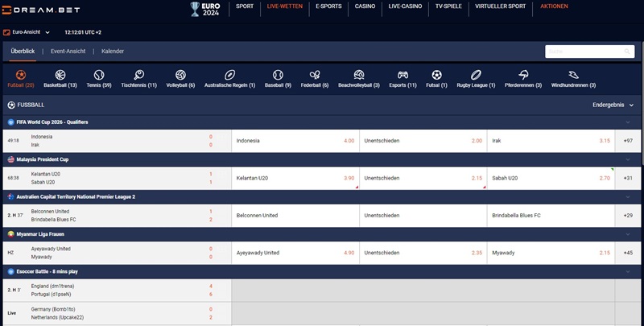Click the search magnifier icon
This screenshot has width=644, height=326.
click(x=627, y=52)
